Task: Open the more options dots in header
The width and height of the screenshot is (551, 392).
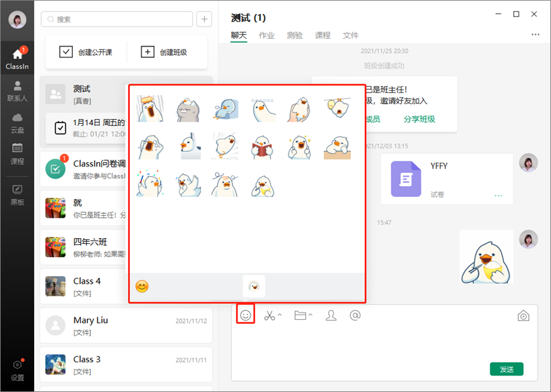Action: click(535, 34)
